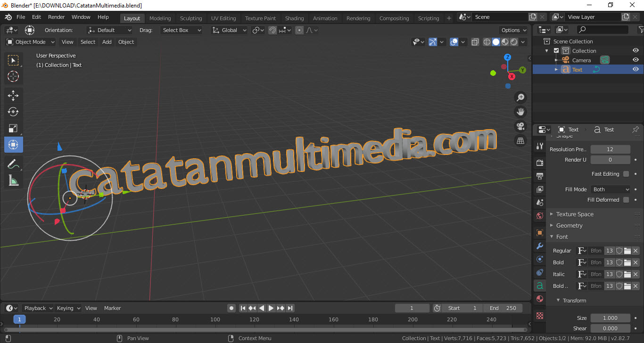Open Drag Select Box dropdown
The width and height of the screenshot is (644, 343).
click(x=181, y=30)
